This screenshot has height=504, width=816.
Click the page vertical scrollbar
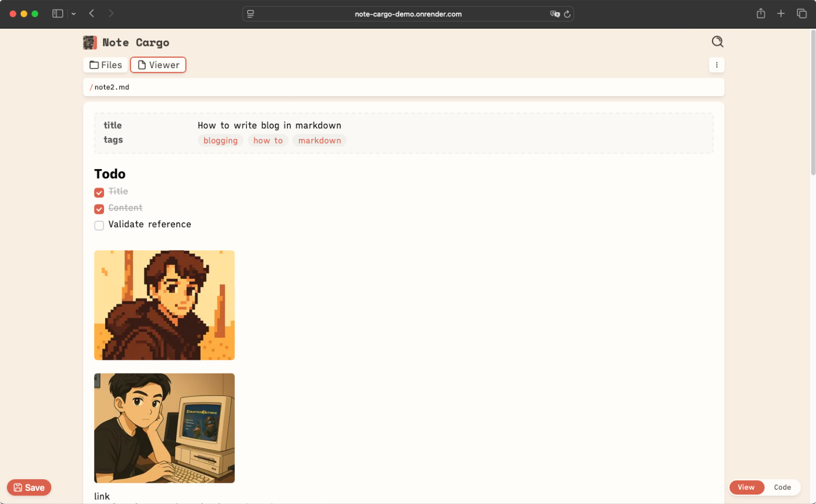813,102
